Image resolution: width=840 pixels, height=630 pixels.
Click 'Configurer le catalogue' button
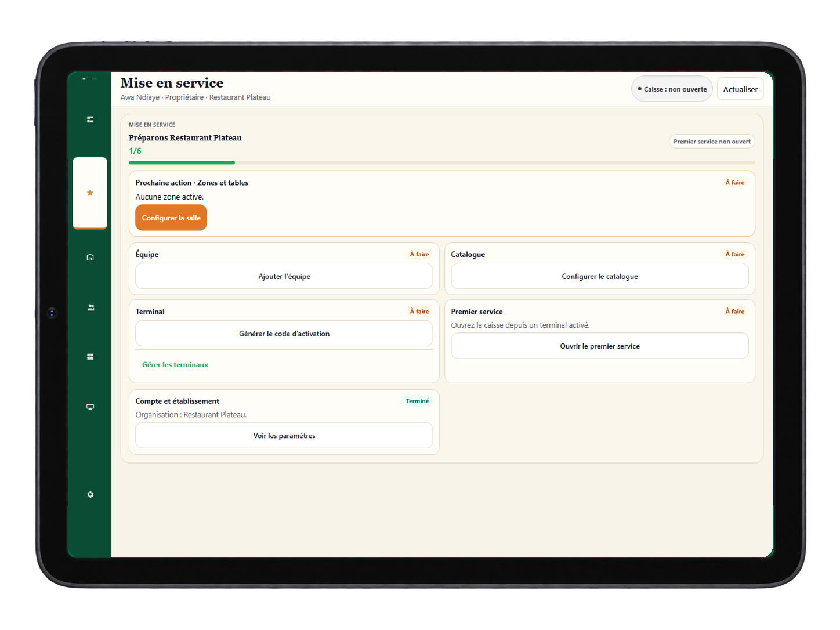click(600, 276)
